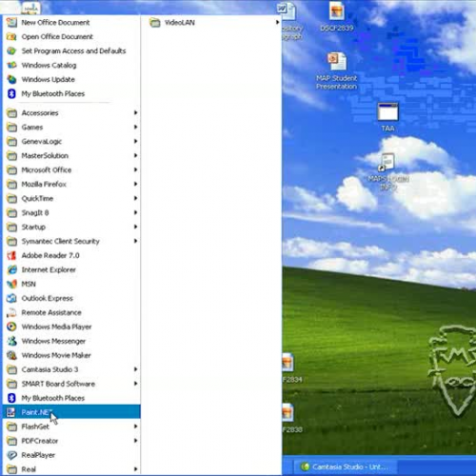Expand the Games submenu arrow

tap(135, 127)
